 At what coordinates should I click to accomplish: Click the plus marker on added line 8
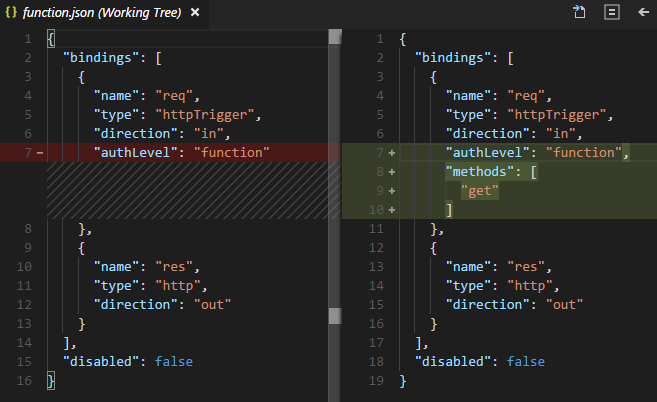point(391,172)
